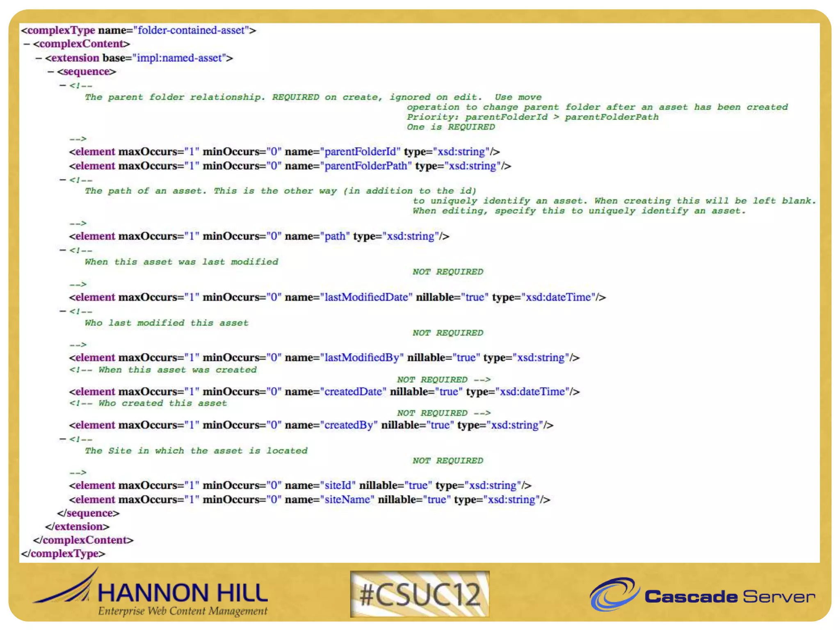Image resolution: width=840 pixels, height=630 pixels.
Task: Click the "Who created this asset" comment
Action: tap(162, 404)
